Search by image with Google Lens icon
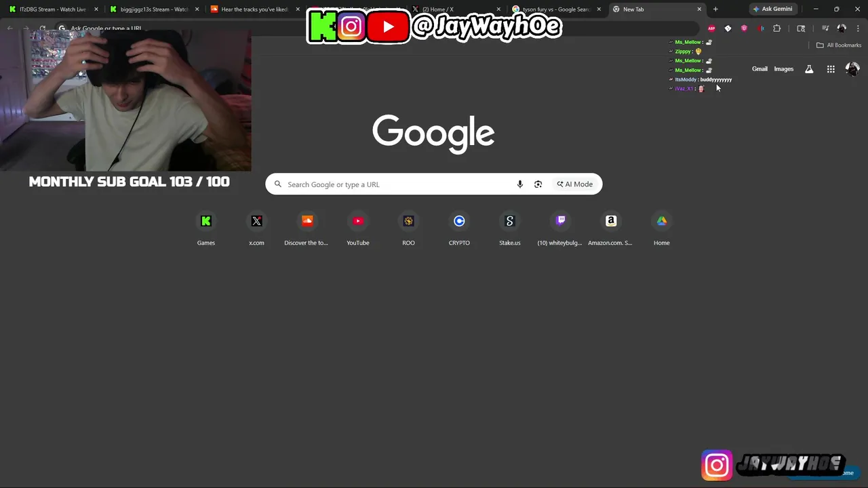The image size is (868, 488). pos(538,184)
